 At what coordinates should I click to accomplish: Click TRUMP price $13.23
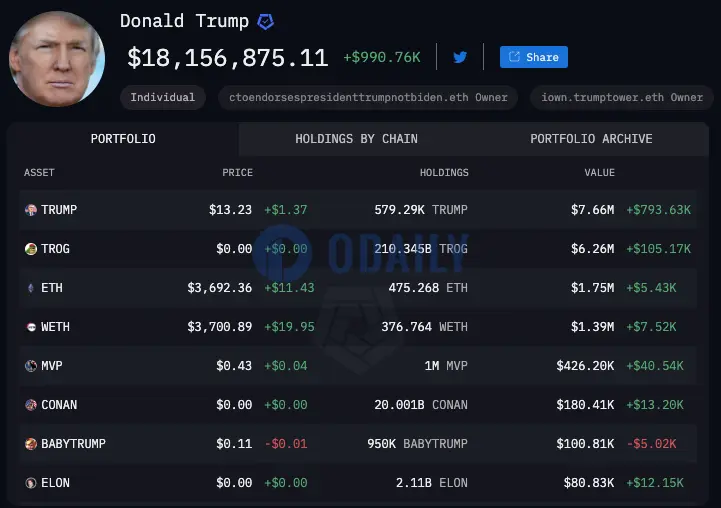point(230,210)
